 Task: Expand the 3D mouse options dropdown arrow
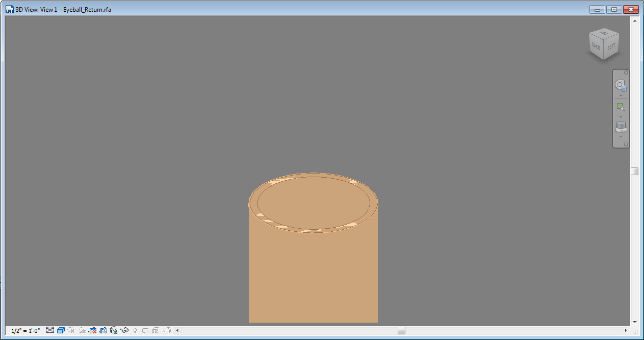(x=621, y=136)
